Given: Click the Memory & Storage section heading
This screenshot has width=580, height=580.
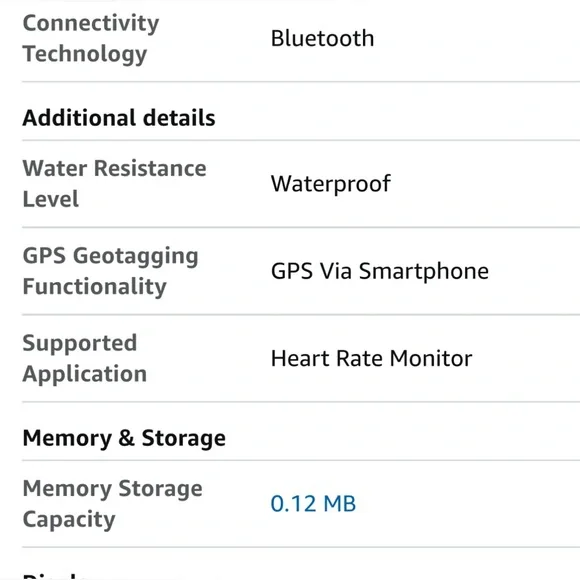Looking at the screenshot, I should [124, 438].
